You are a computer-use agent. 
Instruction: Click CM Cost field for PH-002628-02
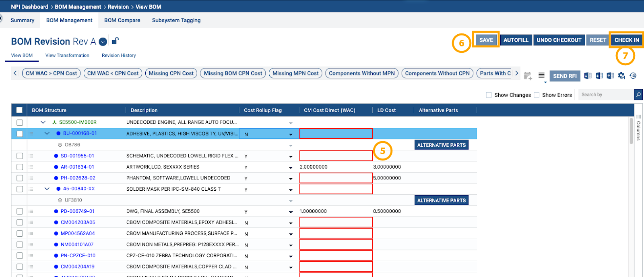coord(336,178)
